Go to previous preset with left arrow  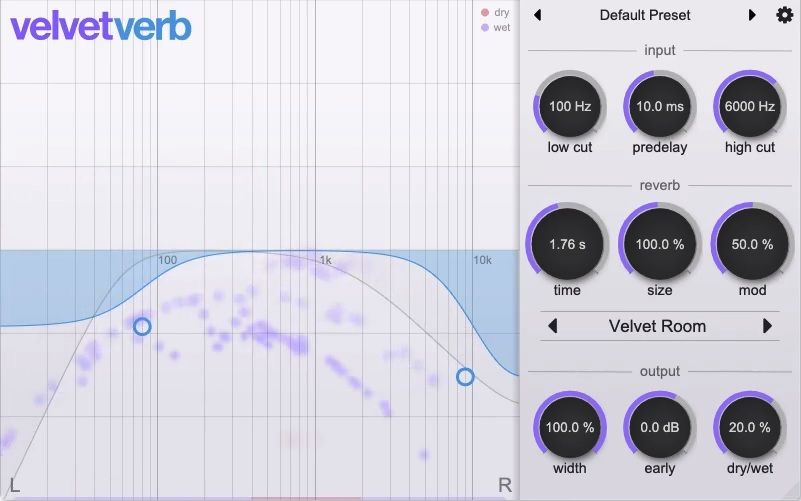[537, 15]
